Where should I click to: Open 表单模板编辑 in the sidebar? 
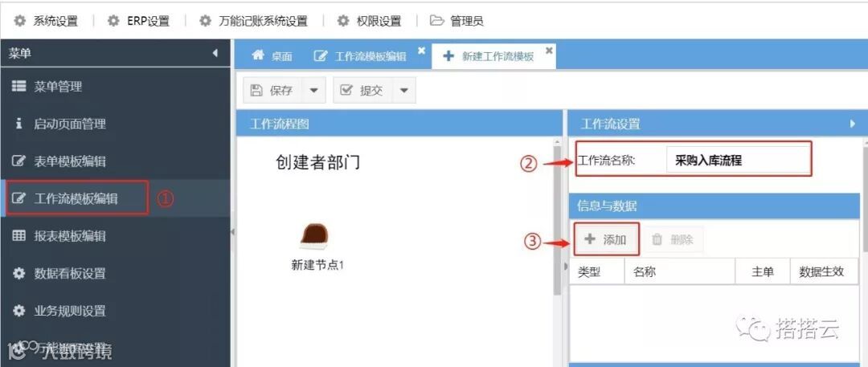115,161
